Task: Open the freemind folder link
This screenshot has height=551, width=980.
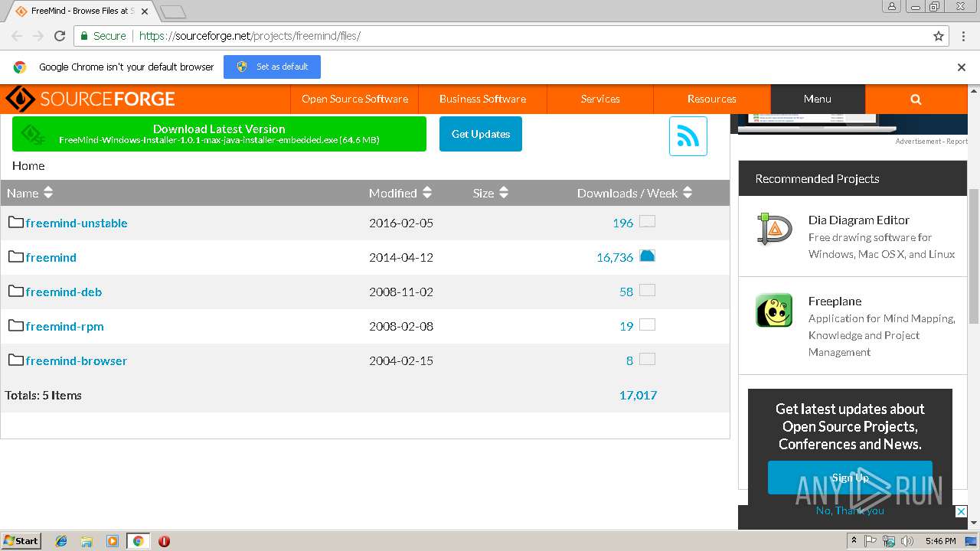Action: (x=51, y=257)
